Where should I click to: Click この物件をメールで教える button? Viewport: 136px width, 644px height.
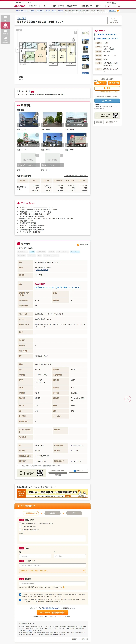[x=58, y=471]
